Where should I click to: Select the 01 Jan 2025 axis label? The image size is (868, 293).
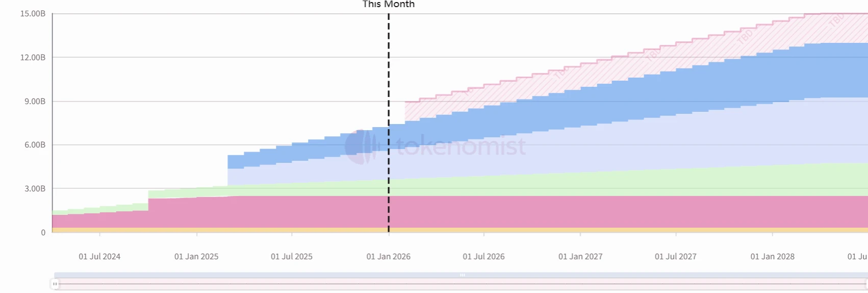(x=196, y=257)
